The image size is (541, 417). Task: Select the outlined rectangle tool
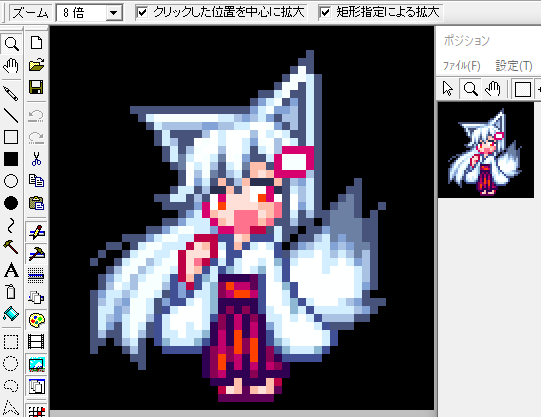[11, 137]
